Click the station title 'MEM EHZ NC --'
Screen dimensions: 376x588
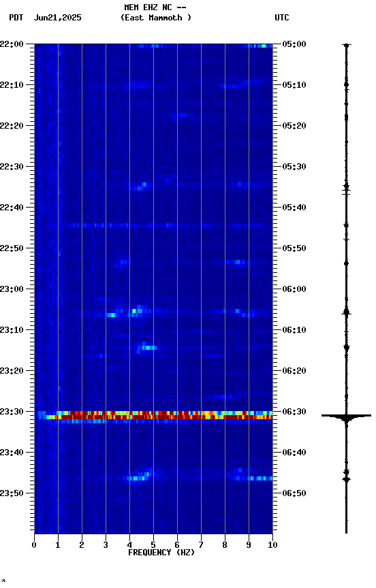point(155,7)
